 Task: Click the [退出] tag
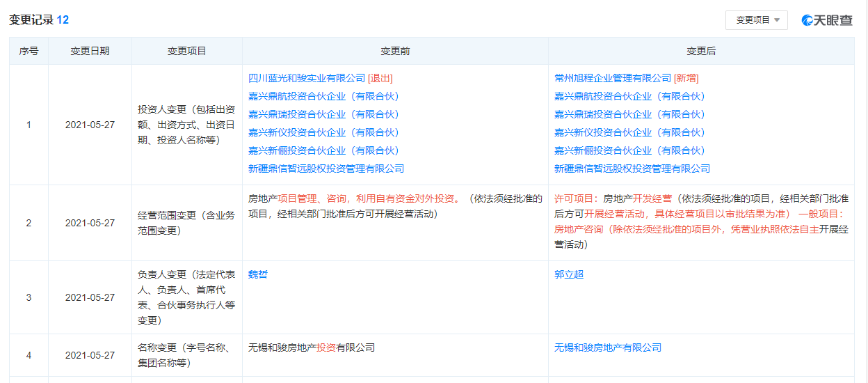(380, 78)
